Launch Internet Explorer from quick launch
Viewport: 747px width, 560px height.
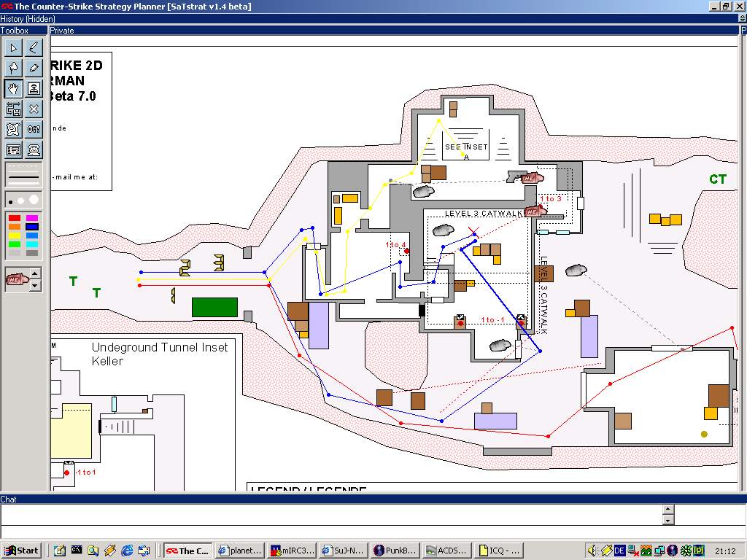point(127,551)
